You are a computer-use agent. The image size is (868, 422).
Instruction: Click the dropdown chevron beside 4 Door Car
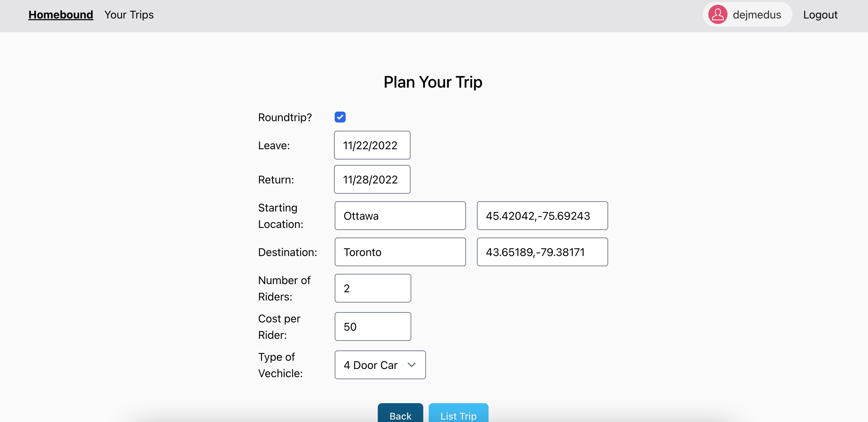pos(412,365)
